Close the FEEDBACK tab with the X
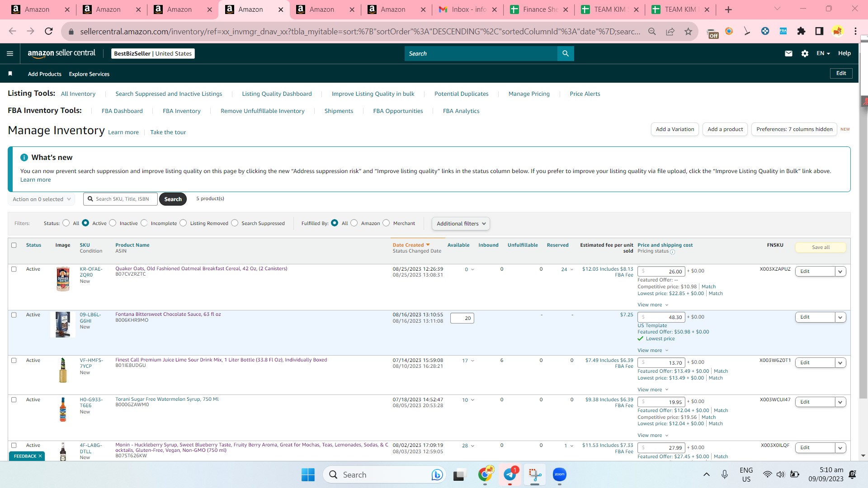Image resolution: width=868 pixels, height=488 pixels. pos(40,456)
